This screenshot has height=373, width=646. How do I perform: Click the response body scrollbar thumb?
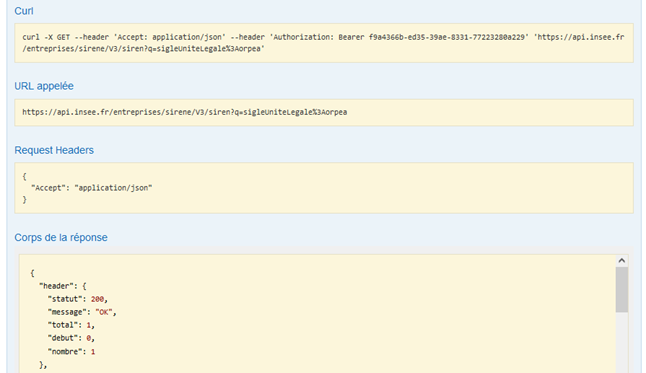[622, 289]
